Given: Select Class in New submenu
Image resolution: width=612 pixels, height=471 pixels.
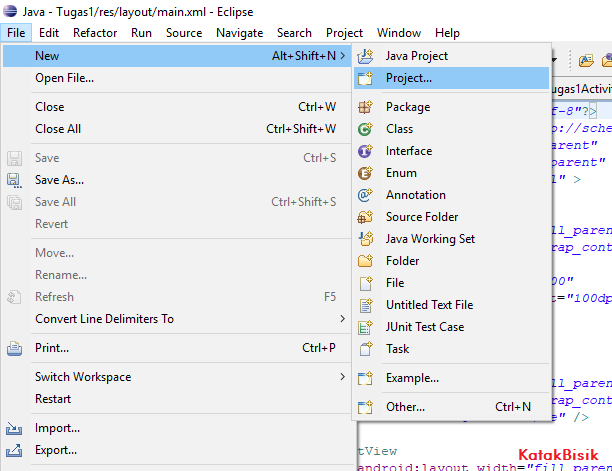Looking at the screenshot, I should [452, 129].
